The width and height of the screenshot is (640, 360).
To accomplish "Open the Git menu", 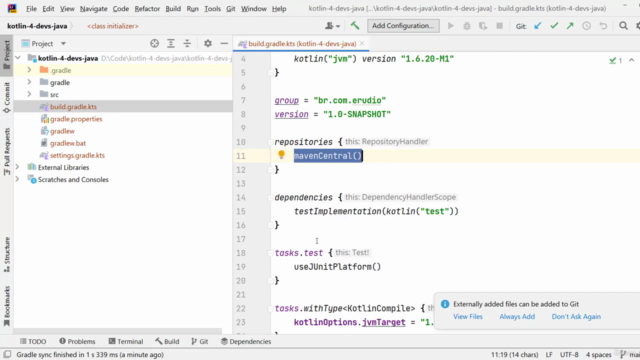I will [x=231, y=9].
